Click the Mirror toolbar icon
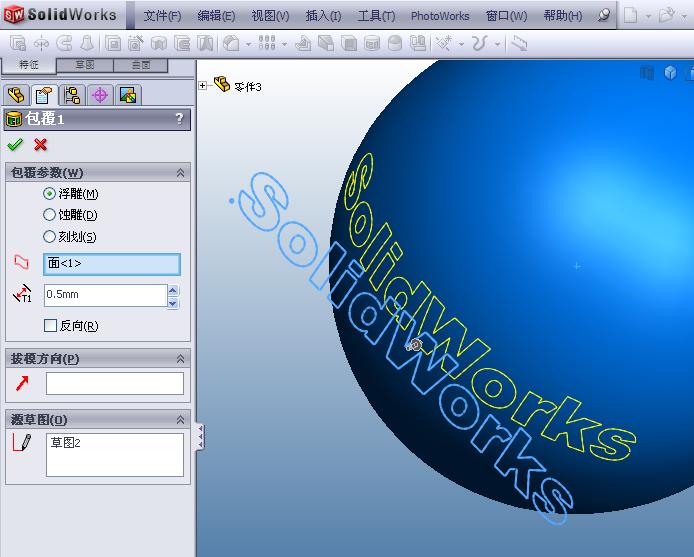The width and height of the screenshot is (694, 557). 418,43
